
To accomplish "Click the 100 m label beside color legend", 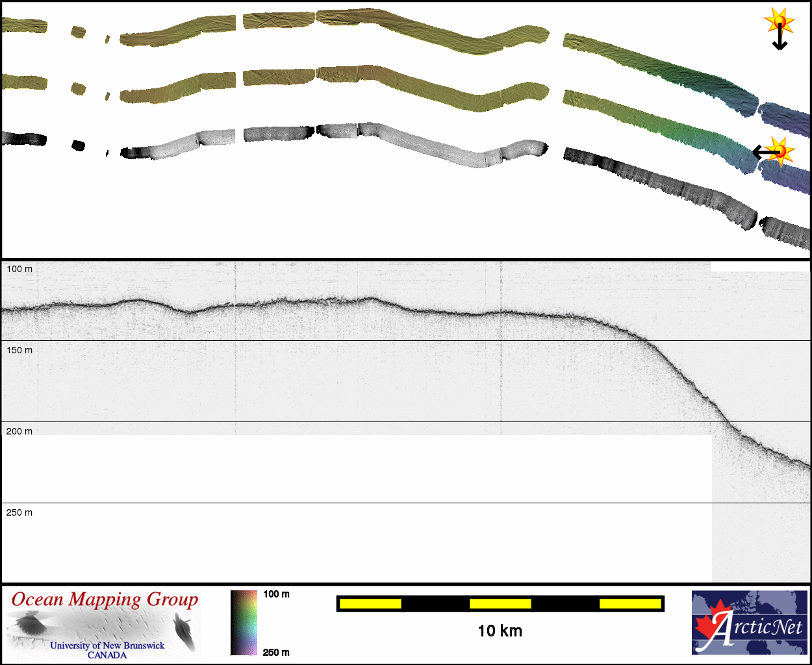I will pos(276,594).
